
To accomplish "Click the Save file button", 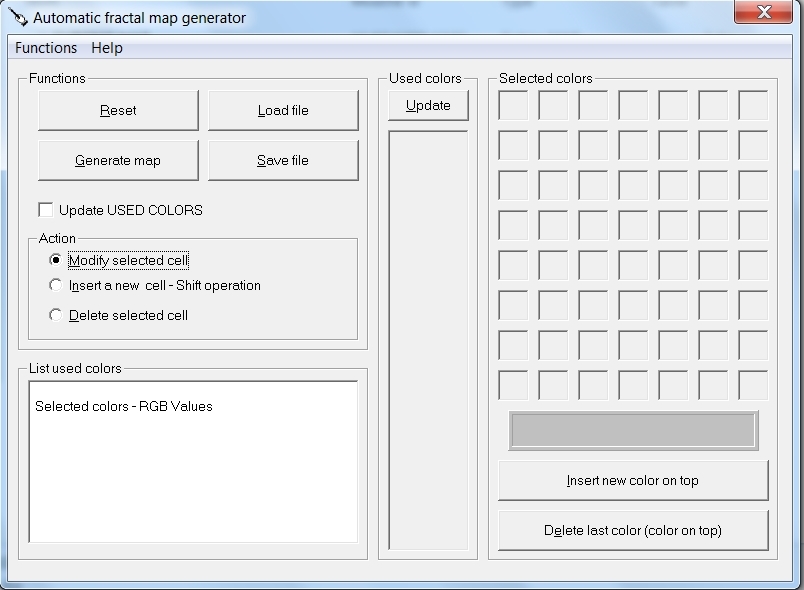I will tap(283, 160).
